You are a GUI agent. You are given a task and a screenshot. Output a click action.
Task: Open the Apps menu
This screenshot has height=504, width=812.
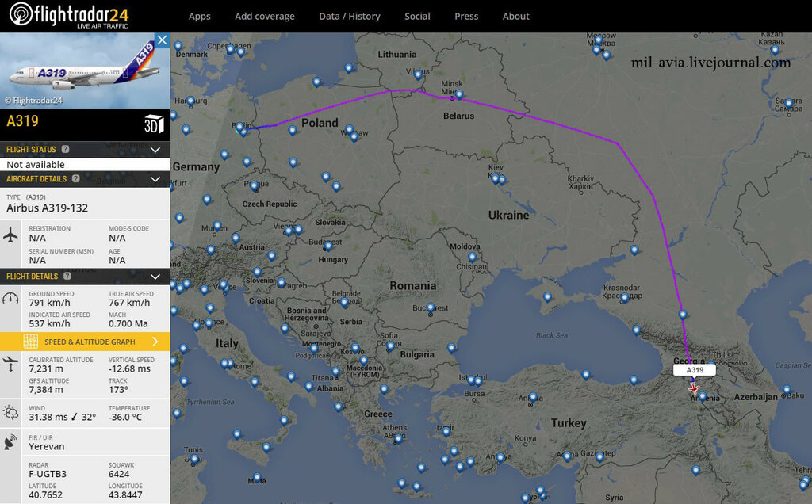pyautogui.click(x=199, y=16)
